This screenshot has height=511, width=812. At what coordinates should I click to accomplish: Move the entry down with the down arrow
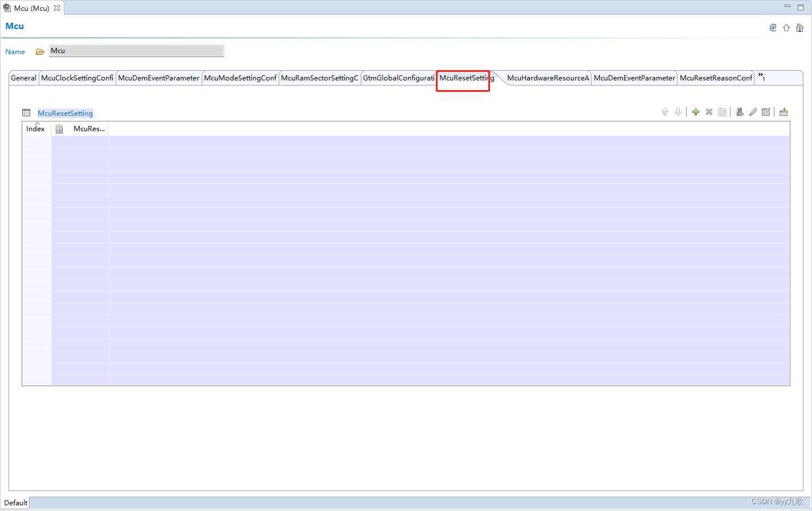pos(678,112)
